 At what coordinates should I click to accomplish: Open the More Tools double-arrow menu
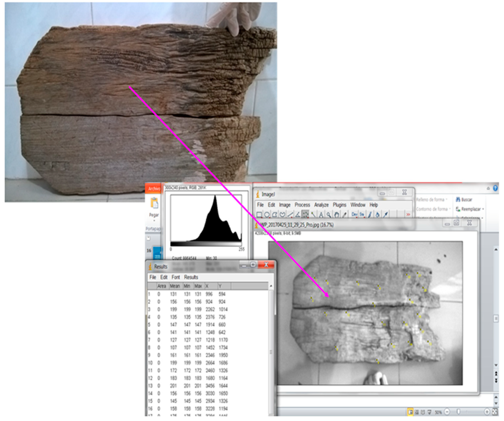click(x=408, y=215)
